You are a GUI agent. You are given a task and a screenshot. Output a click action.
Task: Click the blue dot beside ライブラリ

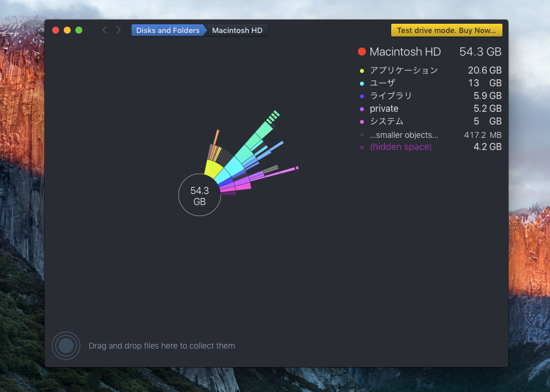tap(362, 96)
